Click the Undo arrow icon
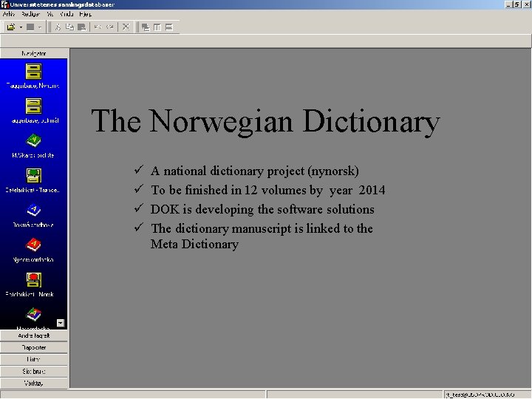This screenshot has width=532, height=399. (98, 27)
